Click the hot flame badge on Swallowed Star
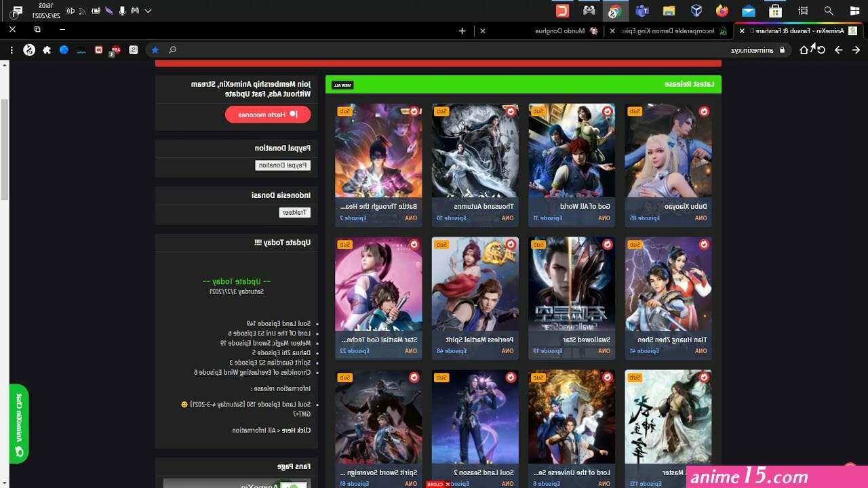868x488 pixels. pos(608,244)
